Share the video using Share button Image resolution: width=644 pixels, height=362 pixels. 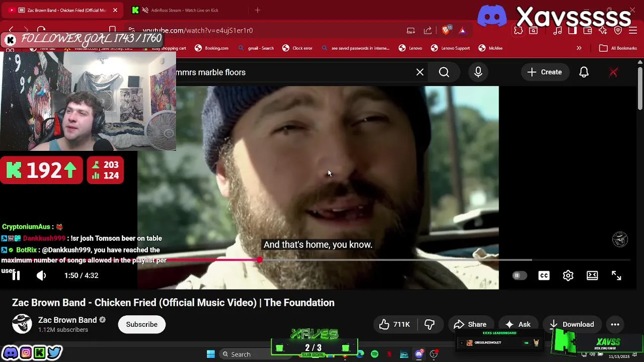coord(470,324)
